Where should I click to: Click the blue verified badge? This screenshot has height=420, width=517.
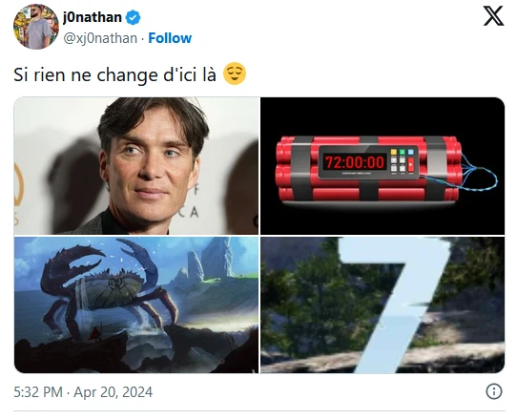[x=134, y=17]
